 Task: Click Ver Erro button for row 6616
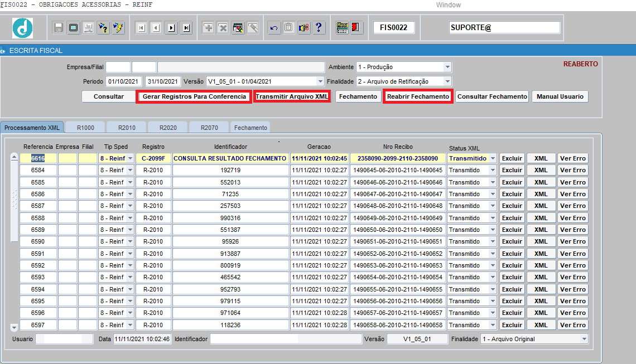coord(573,158)
